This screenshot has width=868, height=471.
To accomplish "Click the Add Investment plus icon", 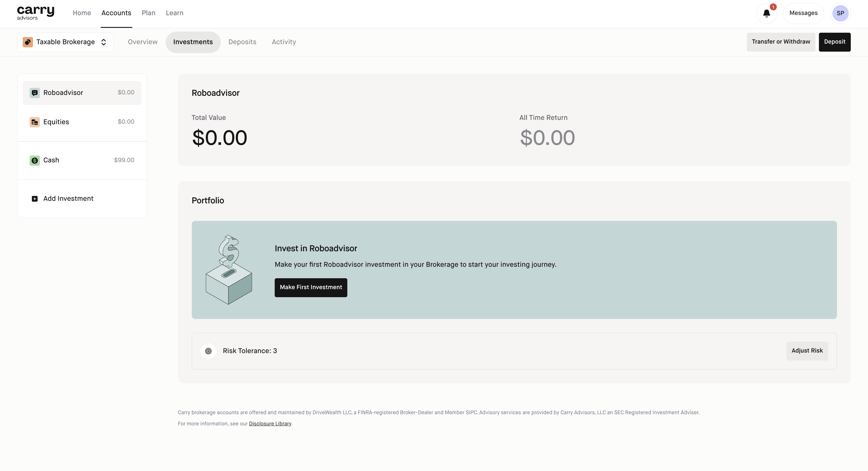I will (34, 198).
